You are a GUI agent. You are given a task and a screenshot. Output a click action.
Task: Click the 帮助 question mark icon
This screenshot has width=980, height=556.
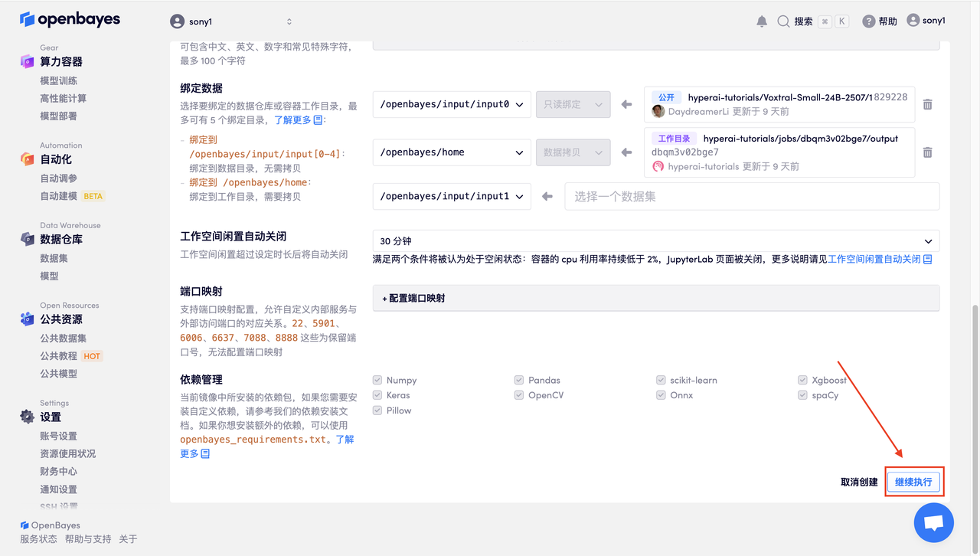click(x=867, y=21)
